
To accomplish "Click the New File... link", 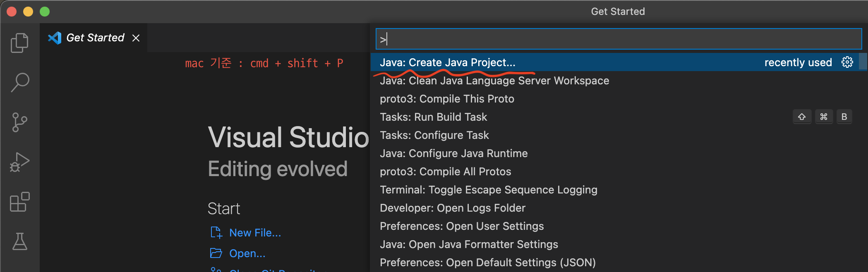I will (x=255, y=233).
